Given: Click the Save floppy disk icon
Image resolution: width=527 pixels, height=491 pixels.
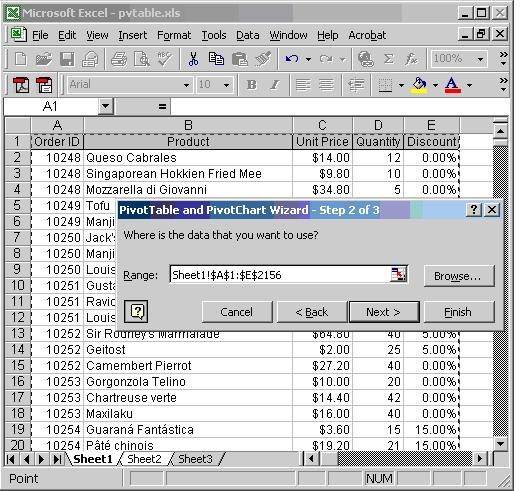Looking at the screenshot, I should tap(67, 59).
